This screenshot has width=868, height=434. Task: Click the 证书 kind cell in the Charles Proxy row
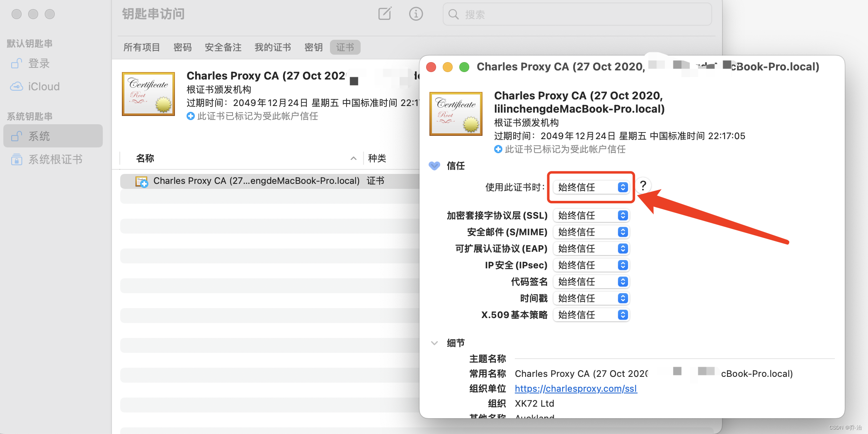point(376,181)
